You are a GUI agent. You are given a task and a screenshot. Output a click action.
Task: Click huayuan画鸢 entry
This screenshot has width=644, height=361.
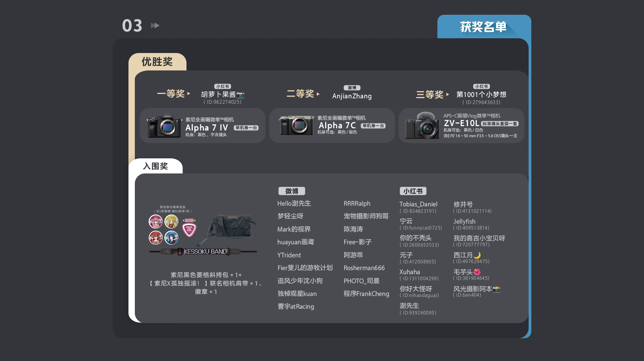click(x=296, y=242)
